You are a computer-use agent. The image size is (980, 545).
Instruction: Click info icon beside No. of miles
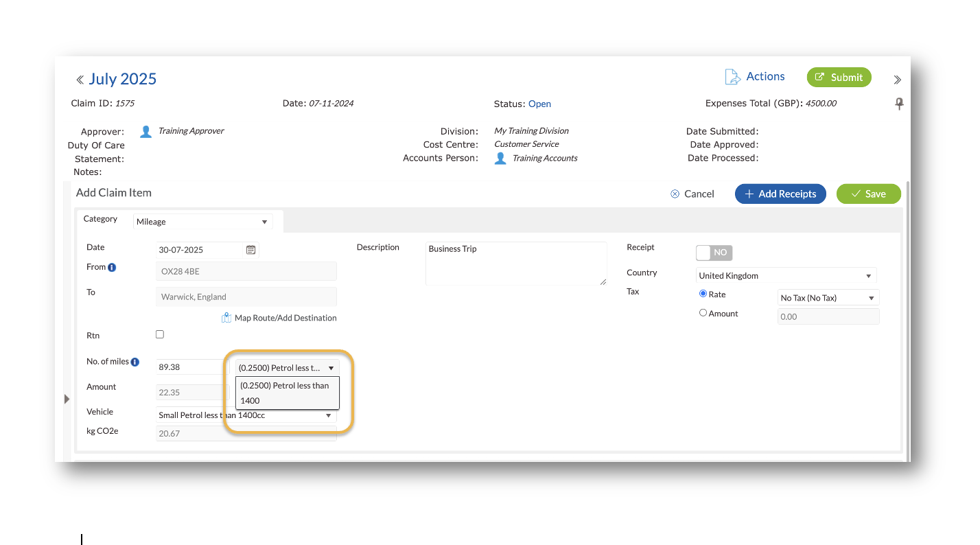pos(135,362)
